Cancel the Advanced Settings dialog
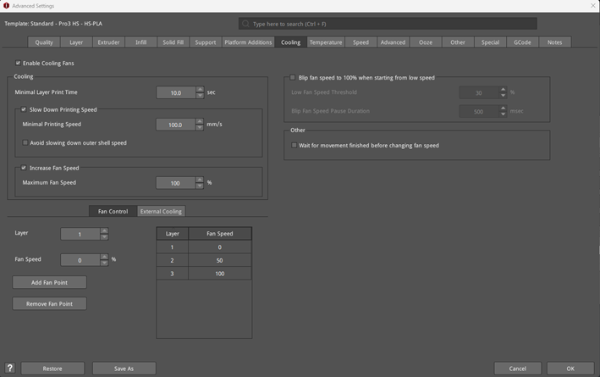 (517, 369)
